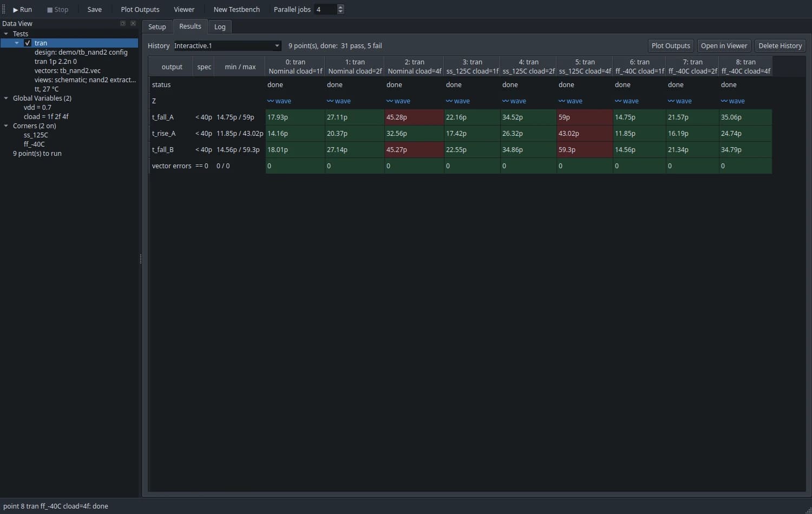Click the min / max column header
This screenshot has width=812, height=514.
click(x=240, y=67)
